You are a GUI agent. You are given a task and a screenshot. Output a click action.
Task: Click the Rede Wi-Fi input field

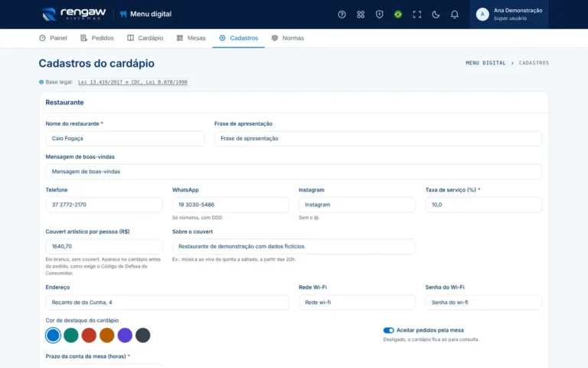click(357, 302)
